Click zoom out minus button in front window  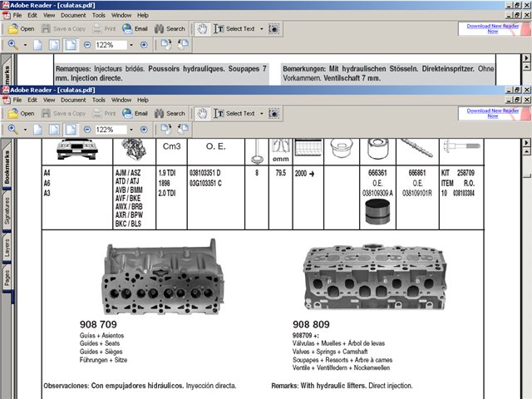pyautogui.click(x=87, y=130)
